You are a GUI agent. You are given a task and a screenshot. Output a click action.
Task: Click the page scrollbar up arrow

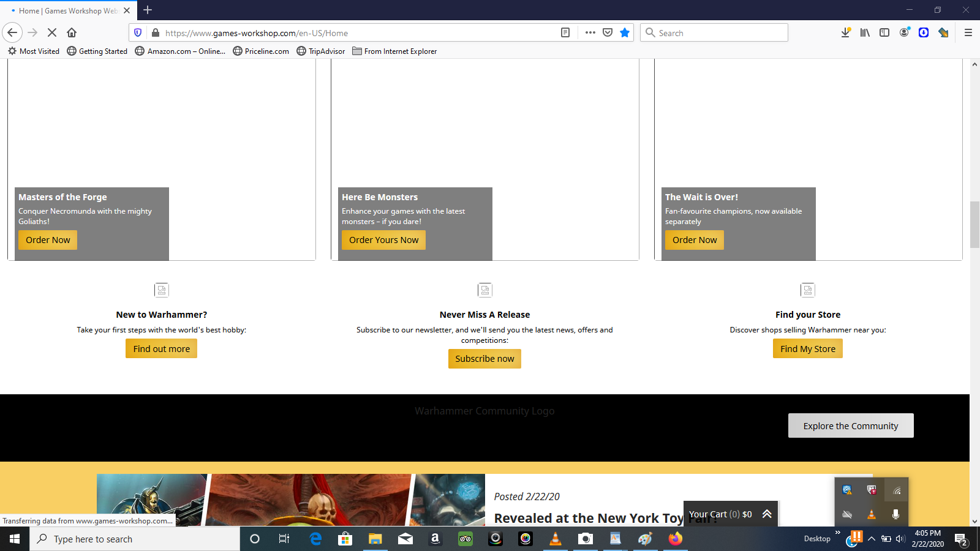974,64
